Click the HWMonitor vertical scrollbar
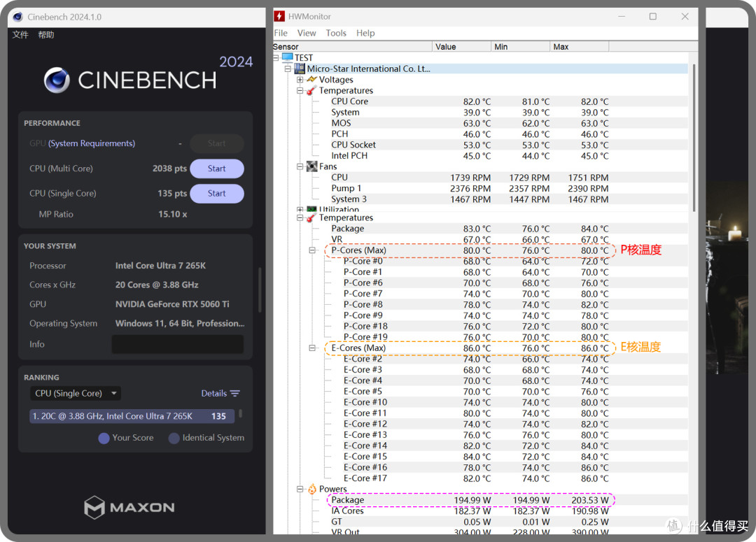 point(694,138)
